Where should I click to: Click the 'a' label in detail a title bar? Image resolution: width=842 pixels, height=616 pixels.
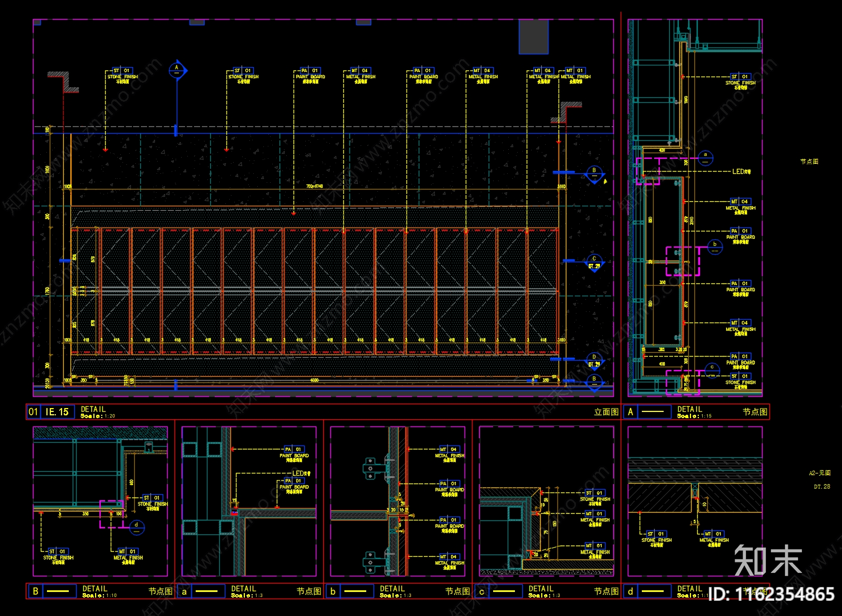185,591
